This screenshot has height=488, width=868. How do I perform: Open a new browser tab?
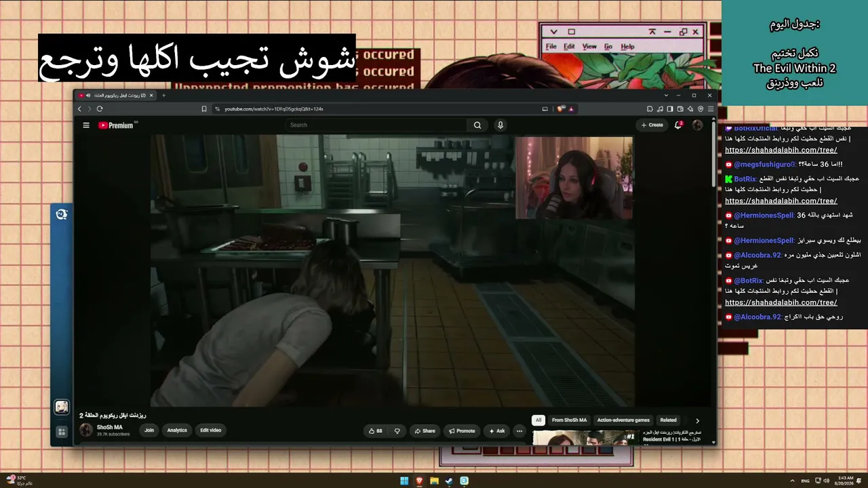(163, 96)
